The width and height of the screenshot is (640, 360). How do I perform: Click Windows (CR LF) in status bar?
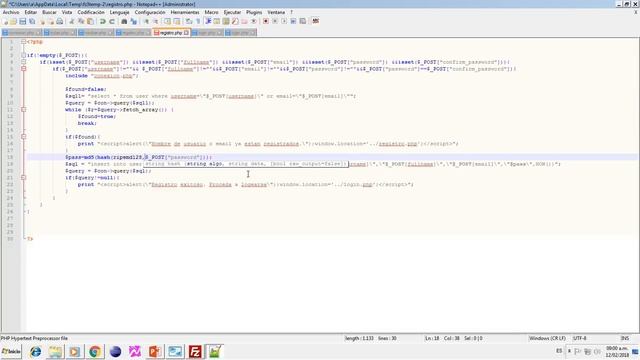(547, 338)
